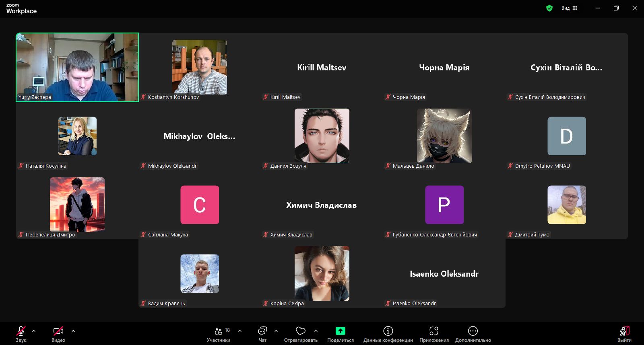Expand audio options arrow beside Звук
The image size is (644, 345).
pyautogui.click(x=34, y=331)
